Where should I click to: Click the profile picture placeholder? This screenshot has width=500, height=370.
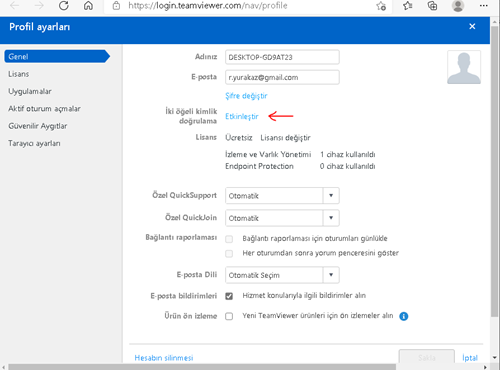pos(464,67)
